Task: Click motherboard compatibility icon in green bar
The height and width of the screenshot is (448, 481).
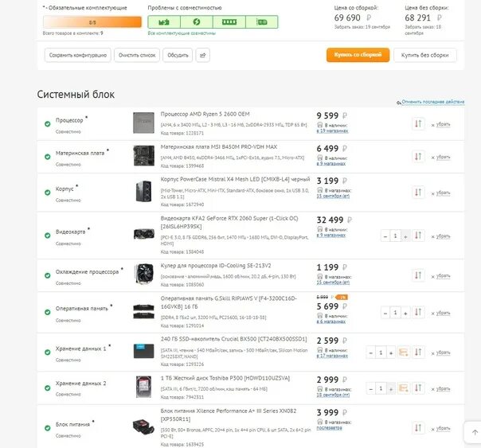Action: point(164,22)
